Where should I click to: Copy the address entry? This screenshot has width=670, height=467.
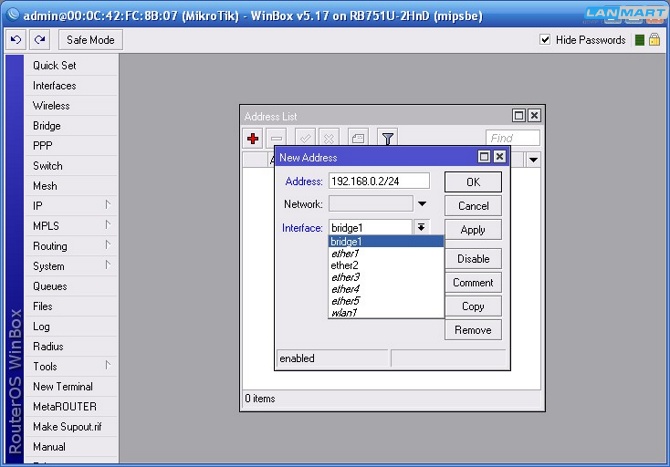[473, 306]
